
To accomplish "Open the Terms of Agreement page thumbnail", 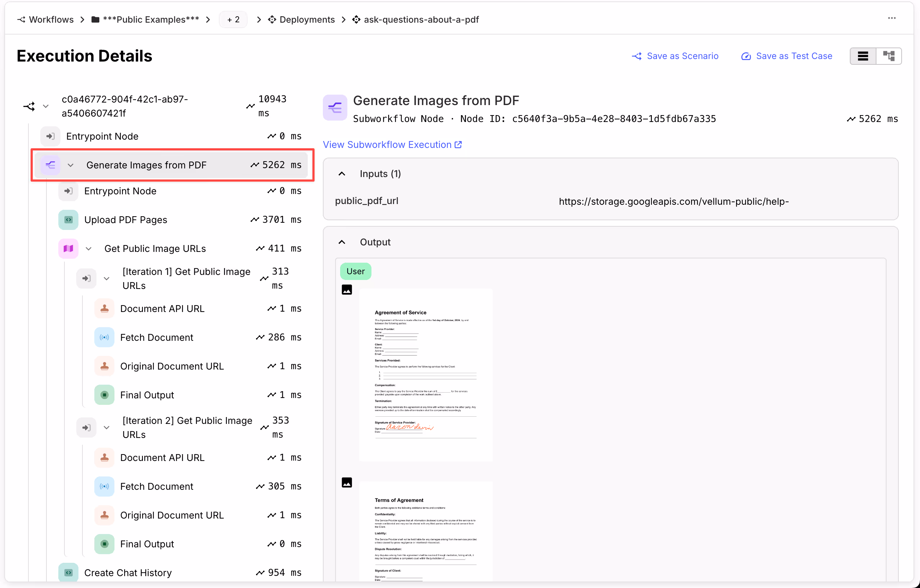I will (426, 532).
